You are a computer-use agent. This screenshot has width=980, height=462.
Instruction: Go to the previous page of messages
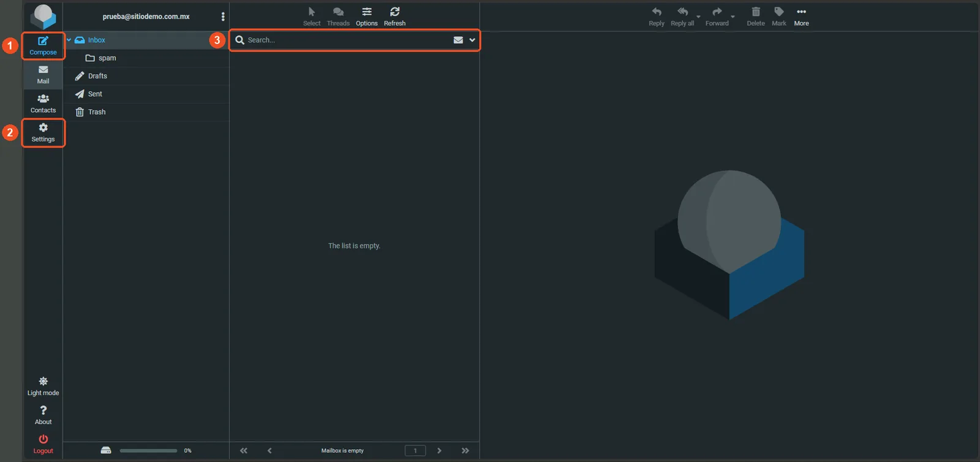269,450
